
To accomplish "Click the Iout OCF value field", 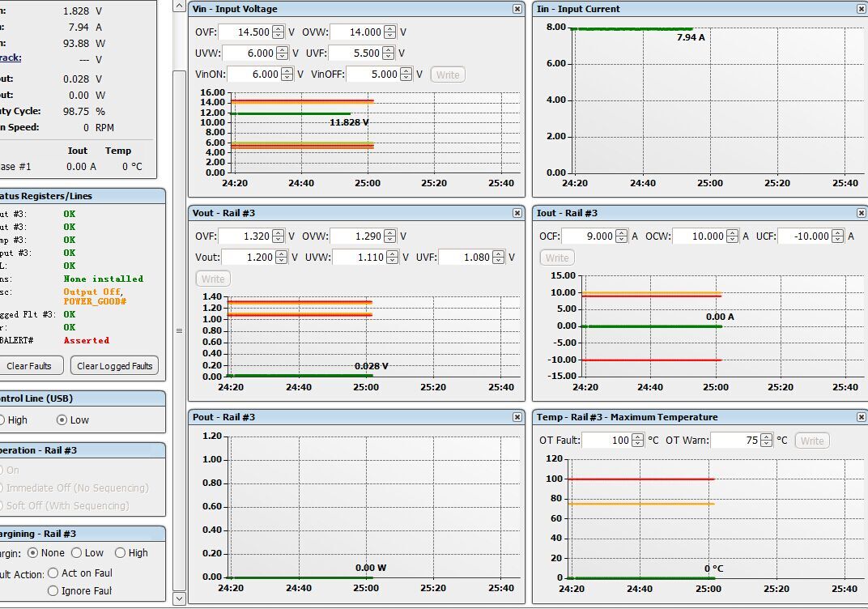I will click(x=589, y=236).
